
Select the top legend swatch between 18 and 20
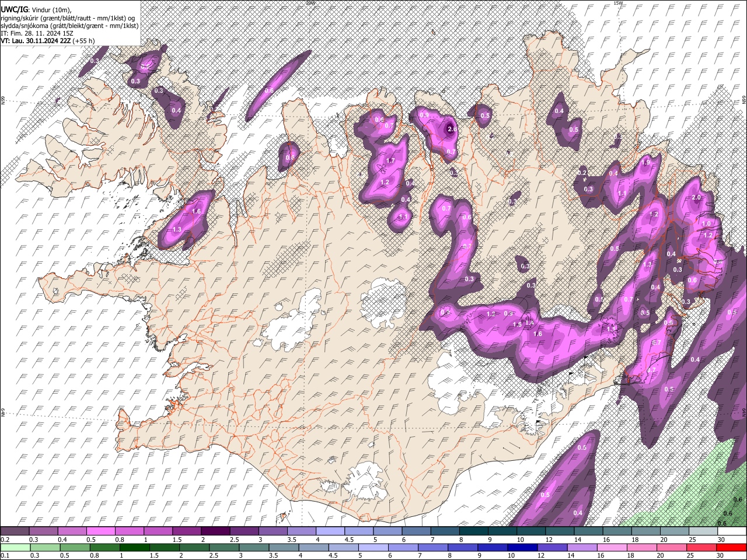tap(646, 531)
